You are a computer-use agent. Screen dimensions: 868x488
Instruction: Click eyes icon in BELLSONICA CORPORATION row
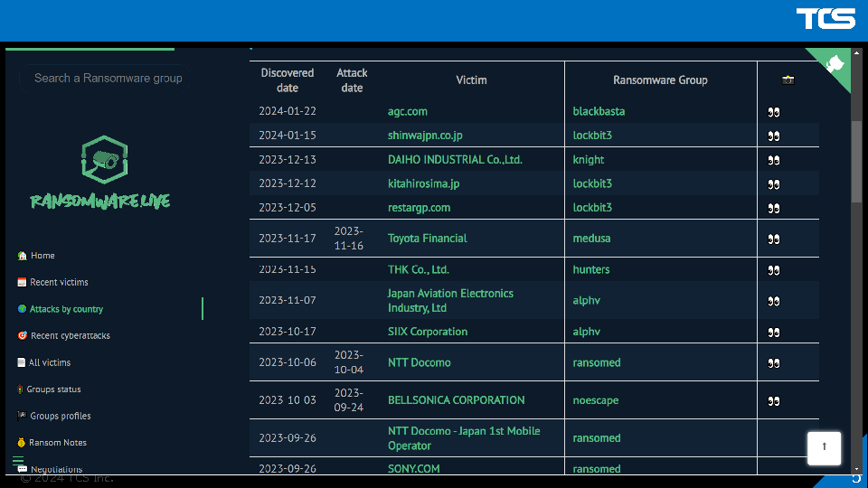pos(774,401)
